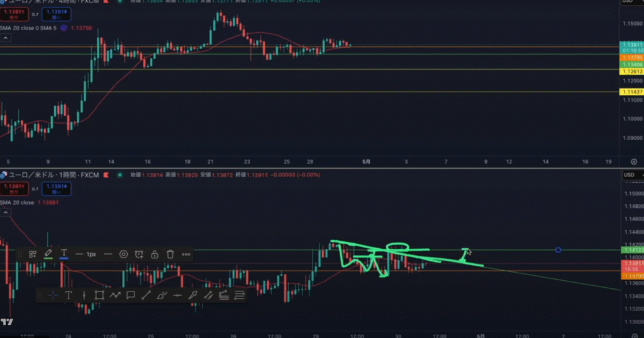Select the callout comment tool
Image resolution: width=644 pixels, height=338 pixels.
(x=131, y=295)
